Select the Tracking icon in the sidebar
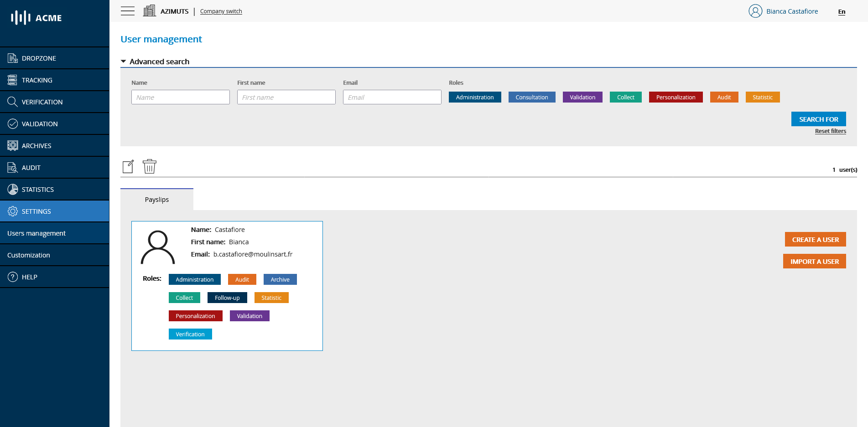Screen dimensions: 868x427 point(12,80)
